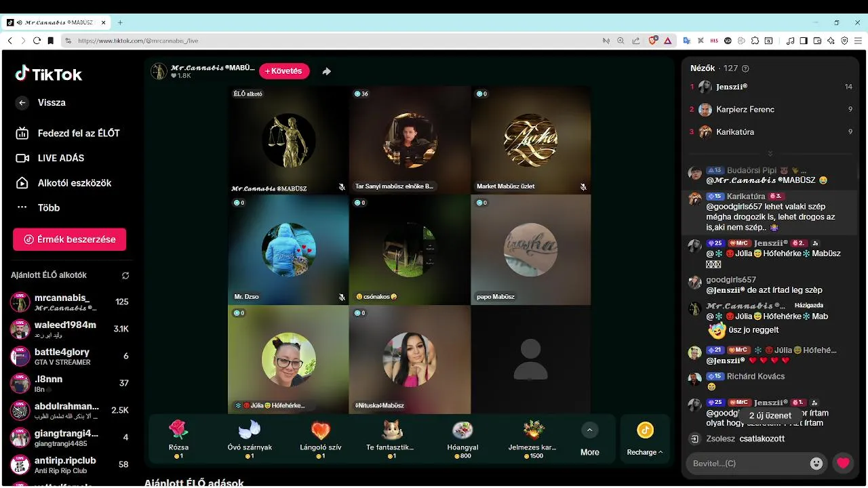
Task: Toggle the browser sidebar panel
Action: coord(804,41)
